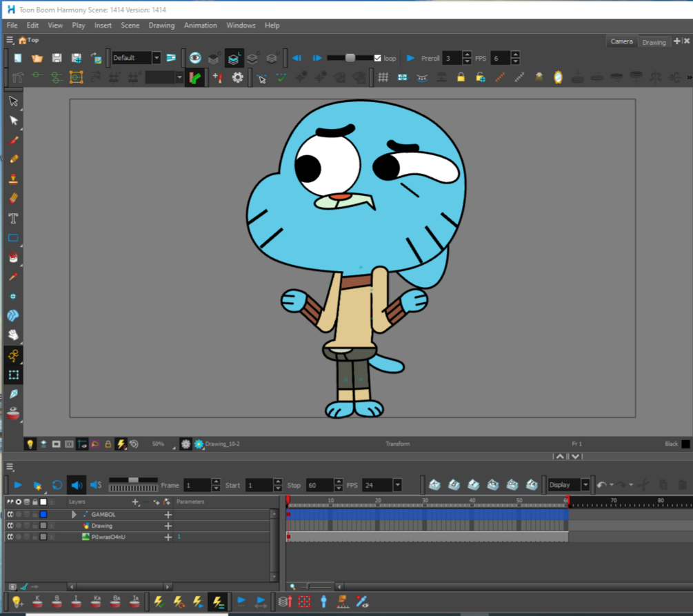The width and height of the screenshot is (693, 616).
Task: Open the timeline FPS 24 dropdown
Action: coord(397,485)
